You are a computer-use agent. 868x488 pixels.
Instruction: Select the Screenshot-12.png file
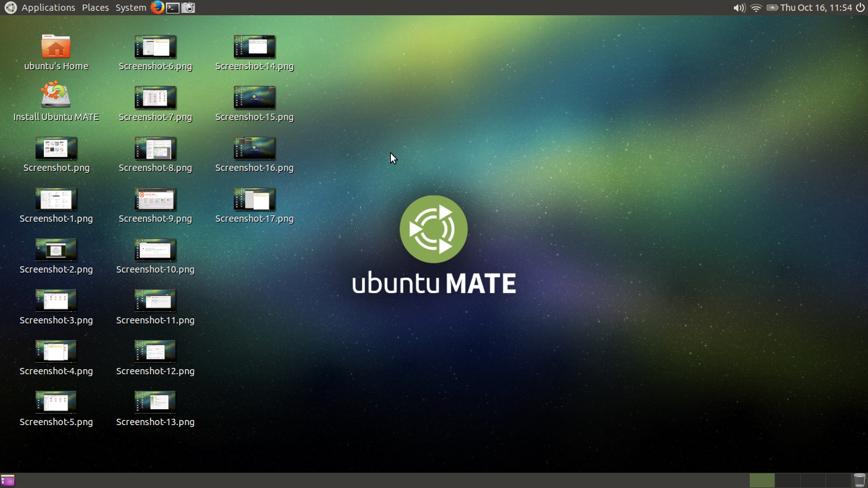[x=155, y=358]
